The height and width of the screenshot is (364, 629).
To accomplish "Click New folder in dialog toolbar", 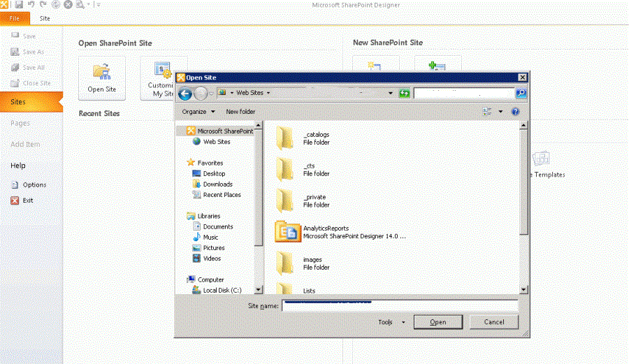I will [240, 112].
